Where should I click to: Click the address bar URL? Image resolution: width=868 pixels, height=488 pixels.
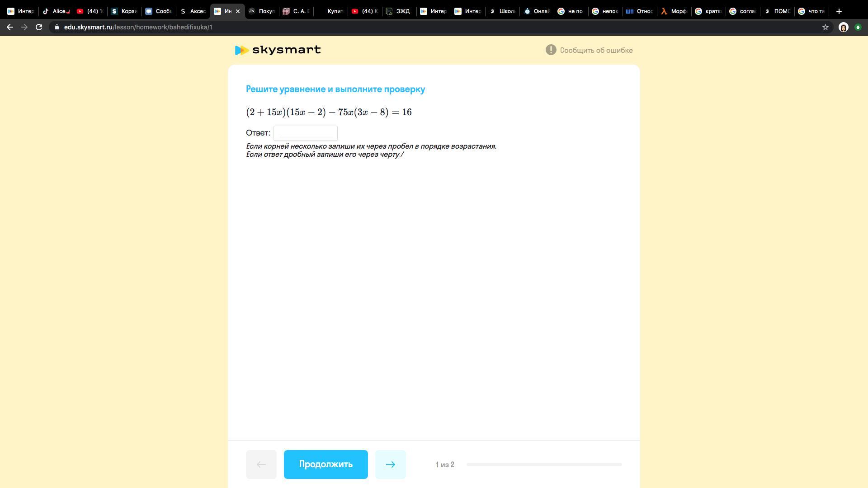[138, 27]
